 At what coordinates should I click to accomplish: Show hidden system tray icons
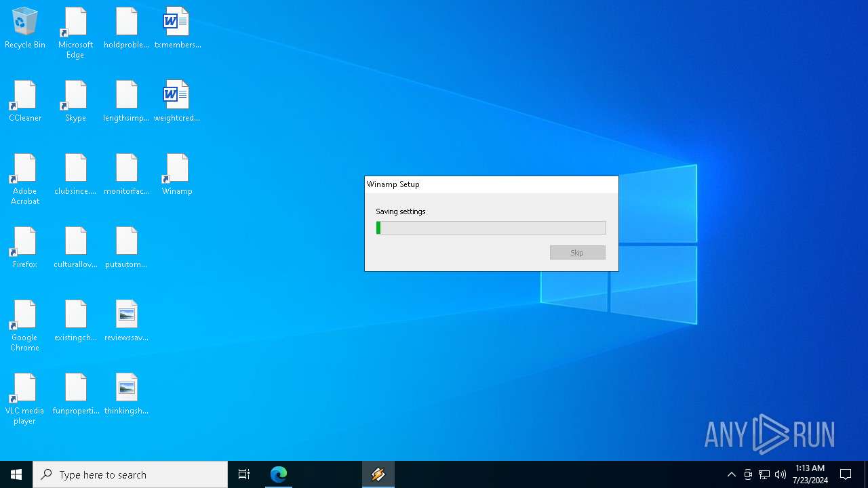732,474
